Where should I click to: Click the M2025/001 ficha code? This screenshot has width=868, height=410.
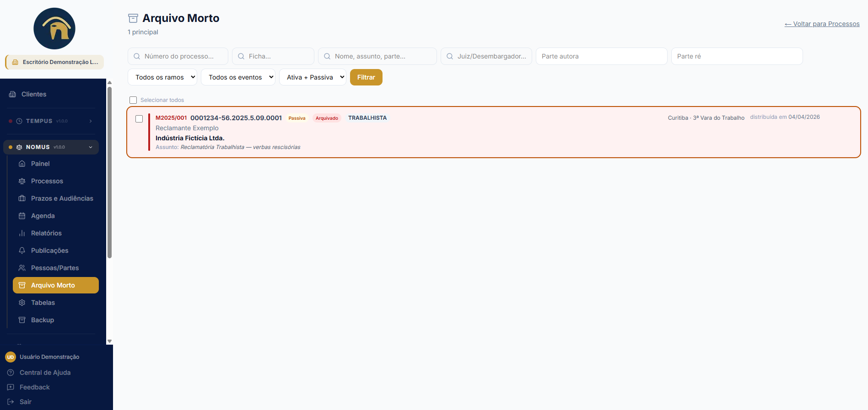(x=171, y=118)
